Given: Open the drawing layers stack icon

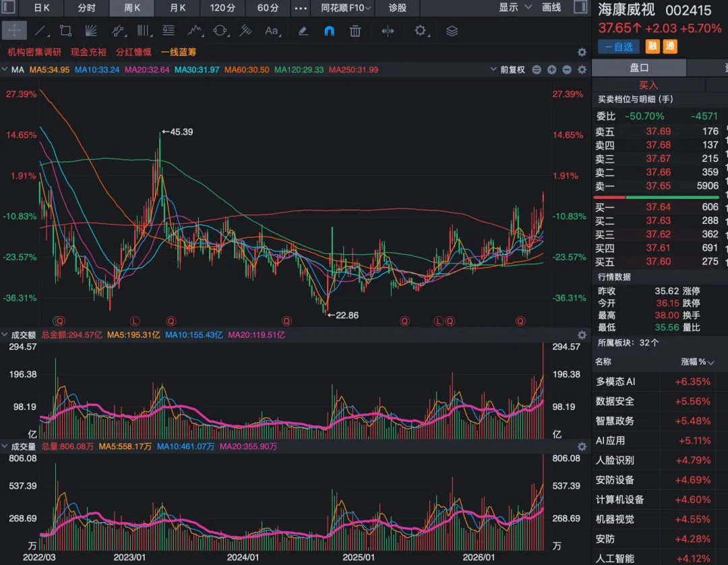Looking at the screenshot, I should point(452,31).
